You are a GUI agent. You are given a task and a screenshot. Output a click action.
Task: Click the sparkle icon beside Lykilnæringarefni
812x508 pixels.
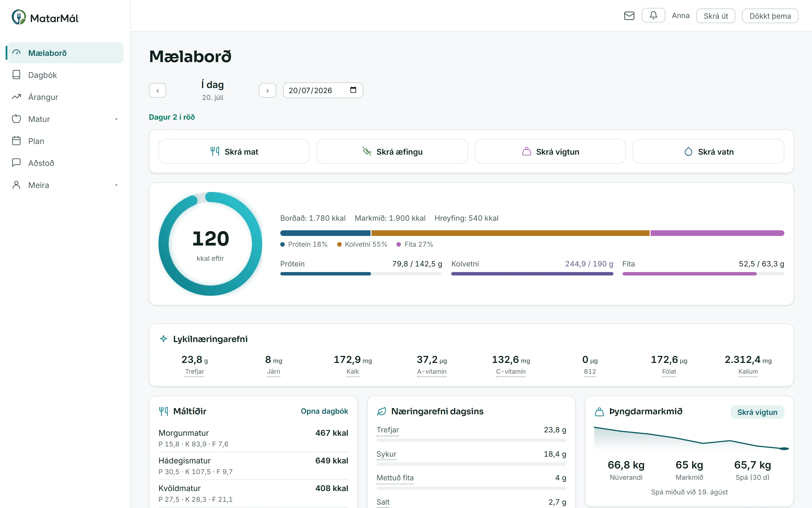point(164,339)
